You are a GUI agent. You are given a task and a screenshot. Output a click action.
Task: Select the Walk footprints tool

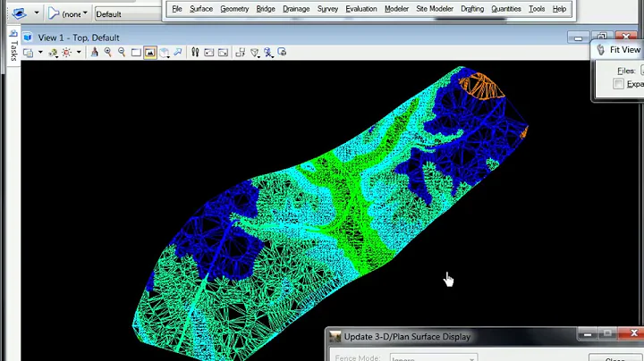195,52
